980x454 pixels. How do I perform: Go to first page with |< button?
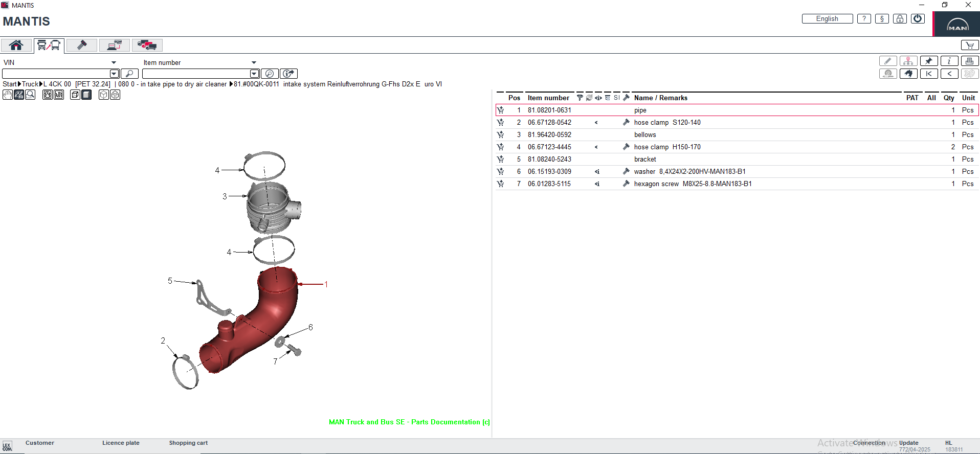point(929,74)
